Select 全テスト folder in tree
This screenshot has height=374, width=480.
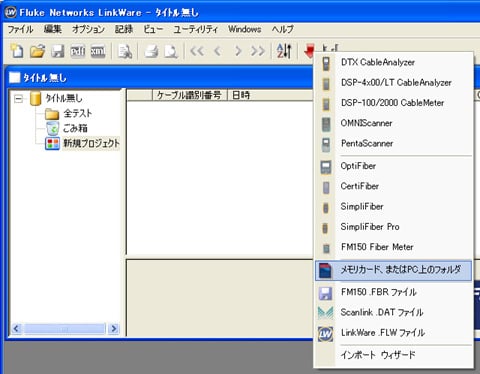[x=77, y=113]
